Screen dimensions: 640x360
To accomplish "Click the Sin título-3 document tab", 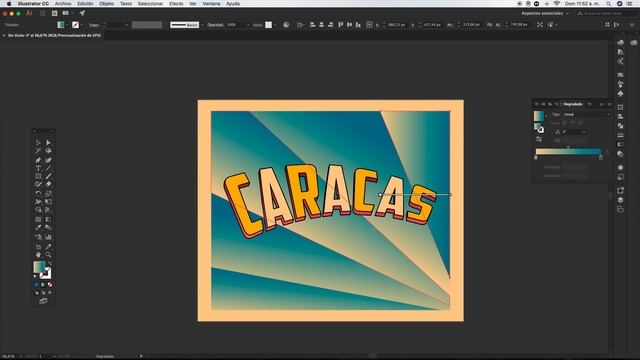I will click(54, 36).
